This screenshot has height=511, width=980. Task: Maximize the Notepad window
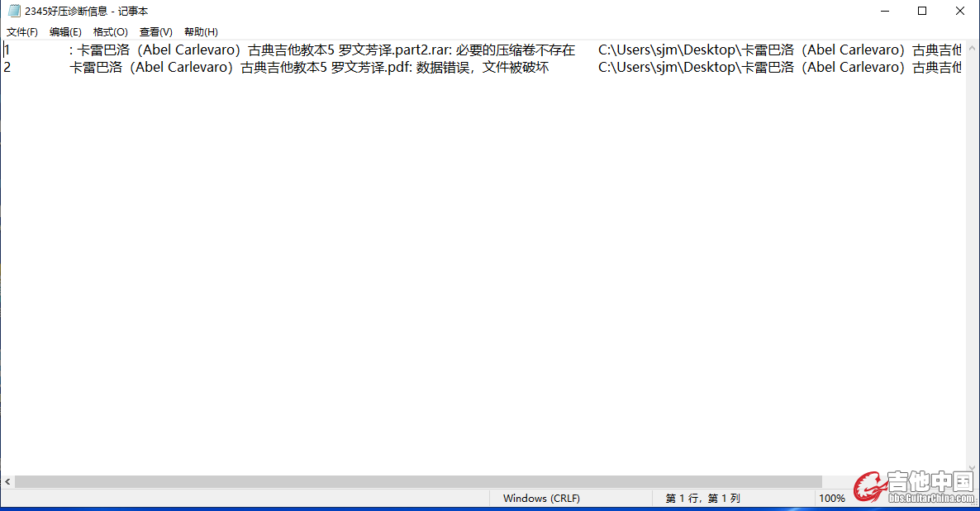(x=922, y=11)
